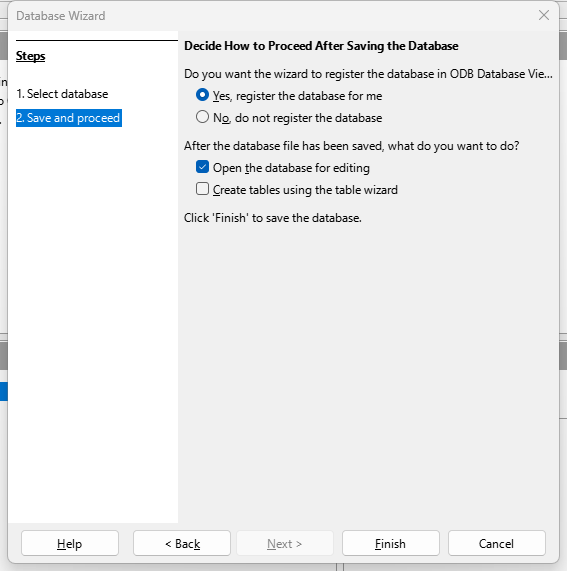Click the "Click 'Finish' to save" instruction text
The image size is (567, 571).
273,218
